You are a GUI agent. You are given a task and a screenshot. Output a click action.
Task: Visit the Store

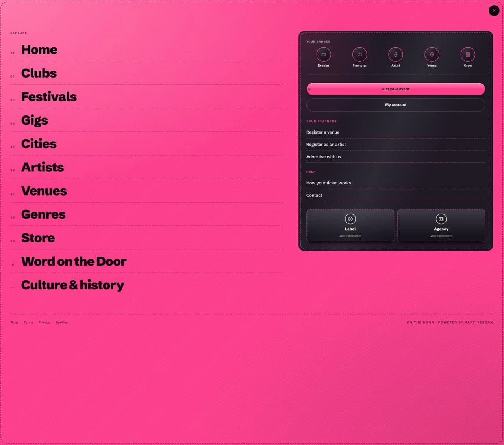click(38, 238)
